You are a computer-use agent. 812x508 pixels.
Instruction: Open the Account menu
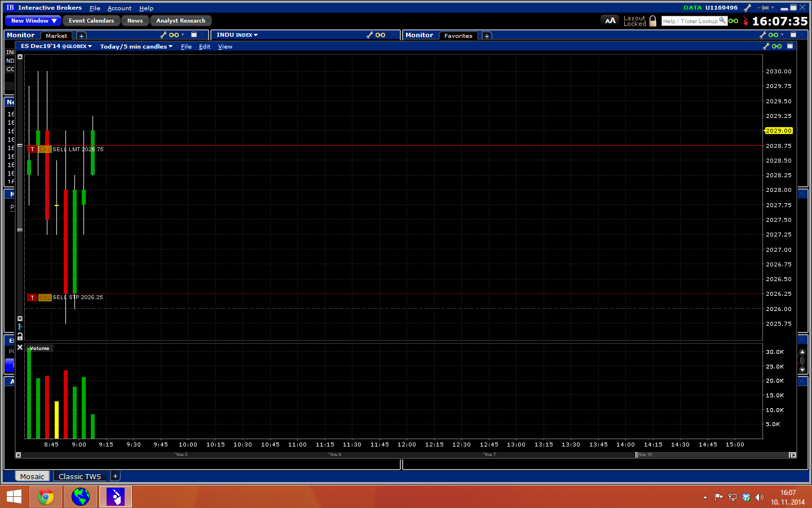[120, 8]
